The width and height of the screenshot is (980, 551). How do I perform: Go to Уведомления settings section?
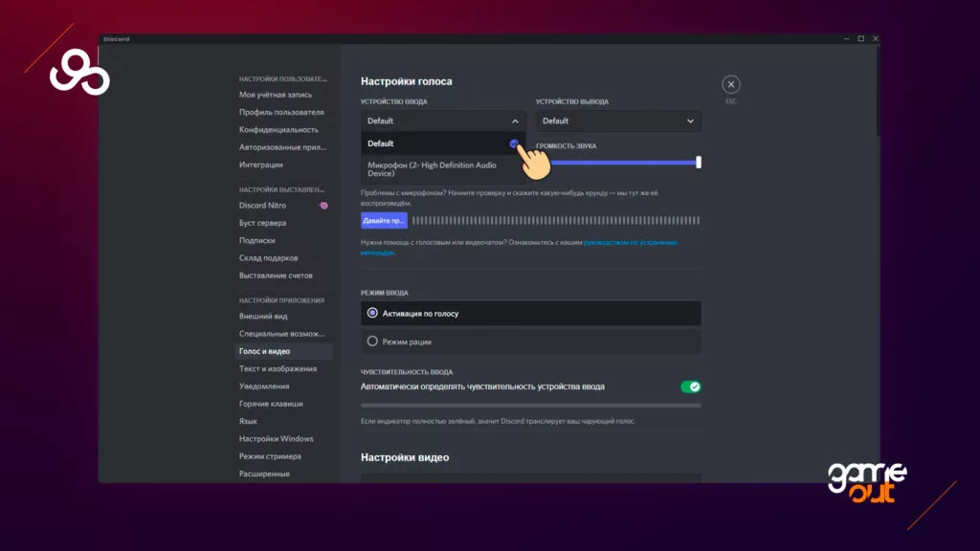264,386
